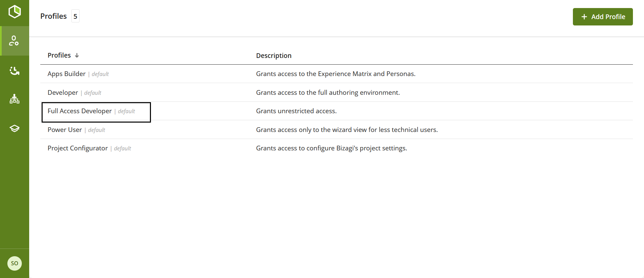
Task: Open the Apps Builder profile
Action: (x=66, y=74)
